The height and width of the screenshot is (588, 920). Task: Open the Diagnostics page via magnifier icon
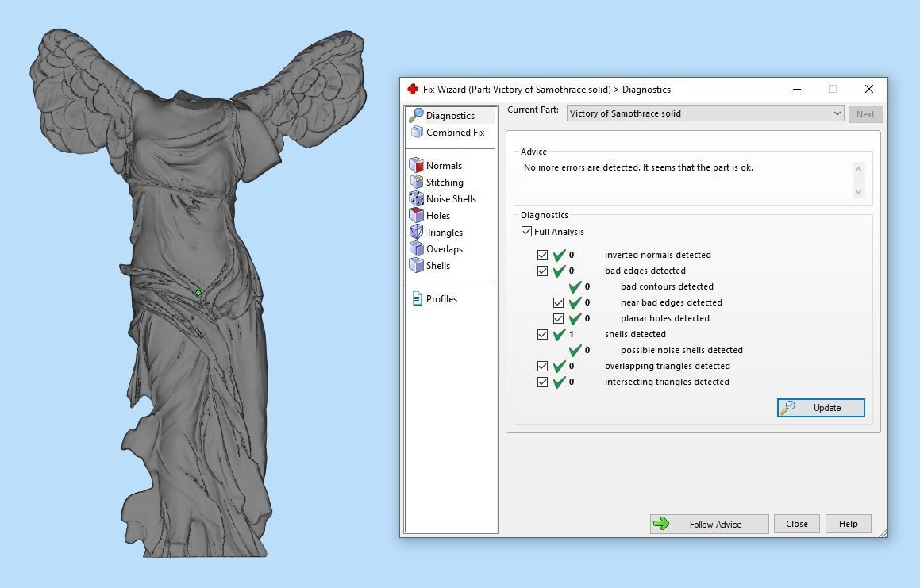416,115
